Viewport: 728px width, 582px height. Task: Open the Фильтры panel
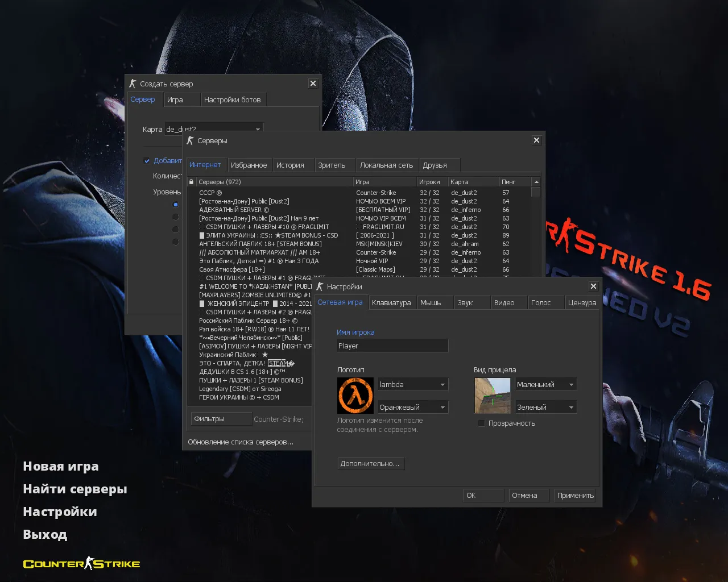(221, 418)
